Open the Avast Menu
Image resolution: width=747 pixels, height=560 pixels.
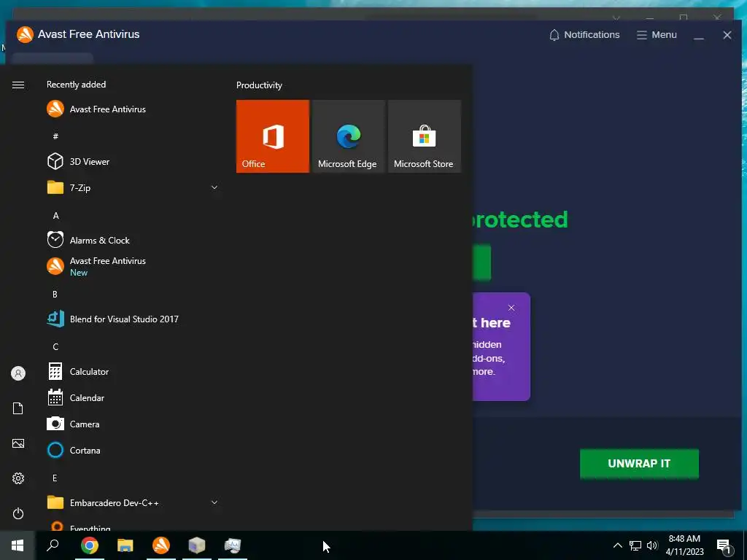point(657,35)
